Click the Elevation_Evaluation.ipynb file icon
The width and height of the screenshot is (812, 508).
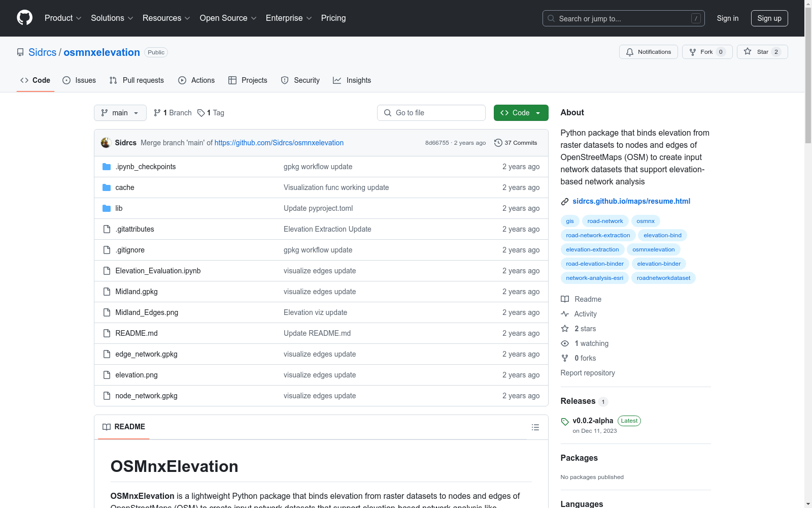tap(107, 271)
